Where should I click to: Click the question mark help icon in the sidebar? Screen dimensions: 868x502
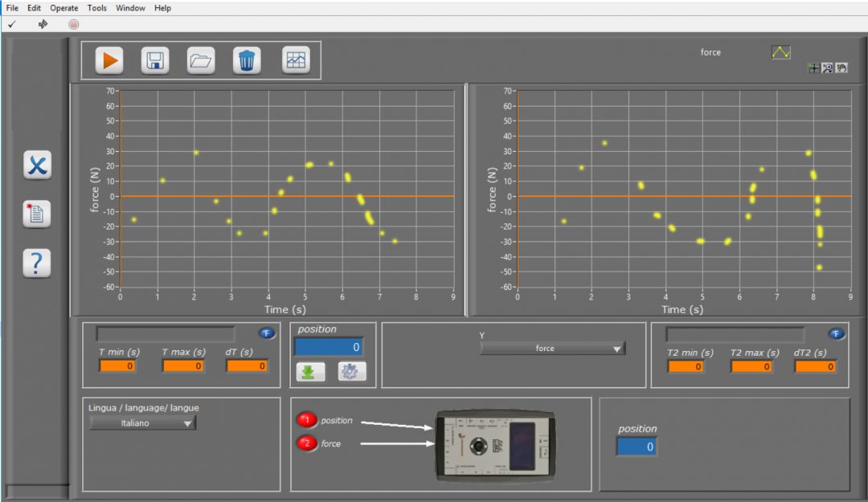36,263
